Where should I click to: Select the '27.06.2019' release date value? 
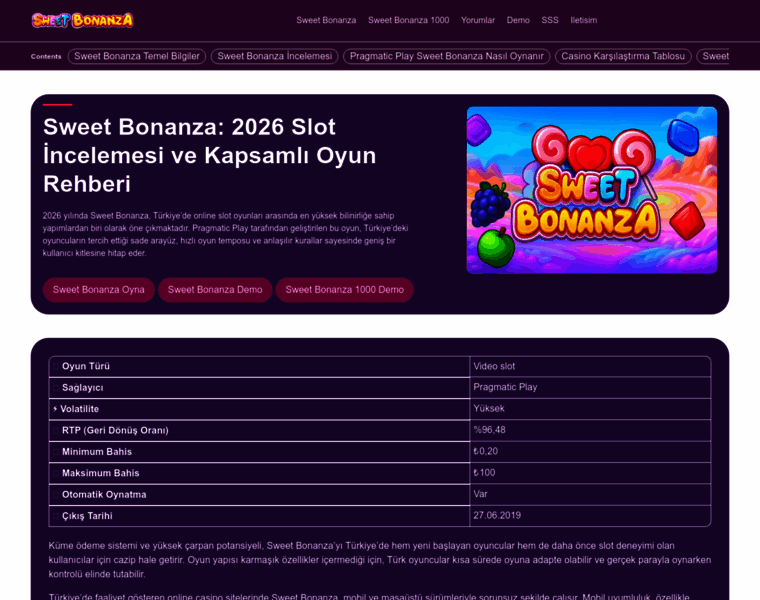point(497,516)
